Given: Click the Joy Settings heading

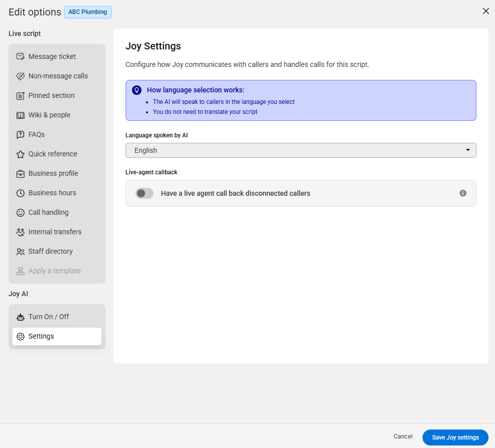Looking at the screenshot, I should pos(153,46).
